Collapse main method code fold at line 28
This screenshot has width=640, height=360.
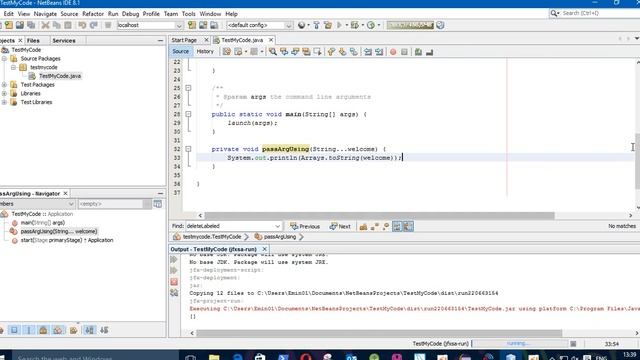pos(188,114)
